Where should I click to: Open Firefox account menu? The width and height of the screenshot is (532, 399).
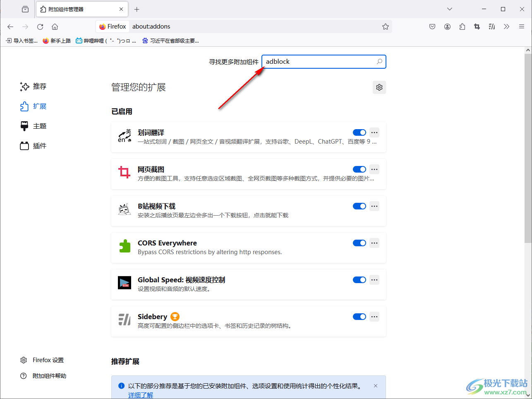[447, 26]
